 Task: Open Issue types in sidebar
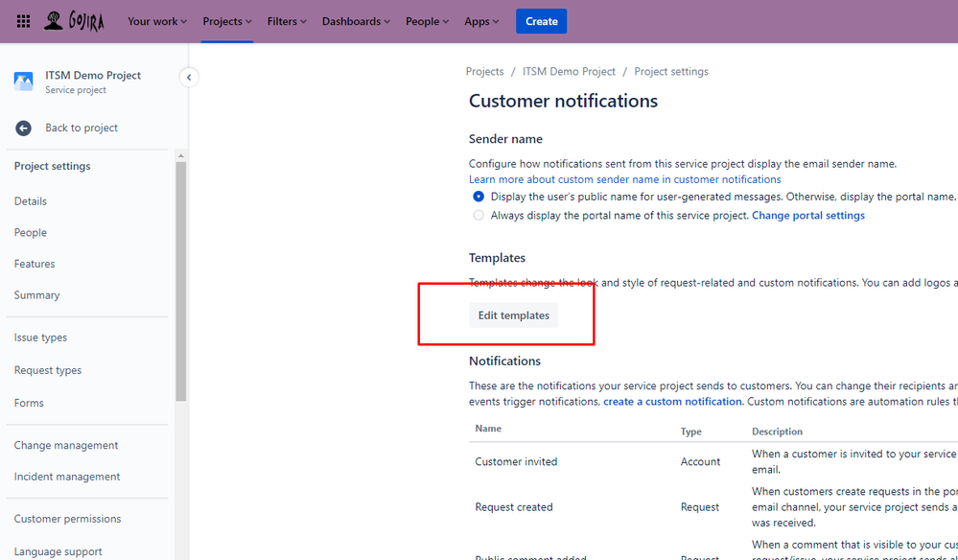(41, 338)
